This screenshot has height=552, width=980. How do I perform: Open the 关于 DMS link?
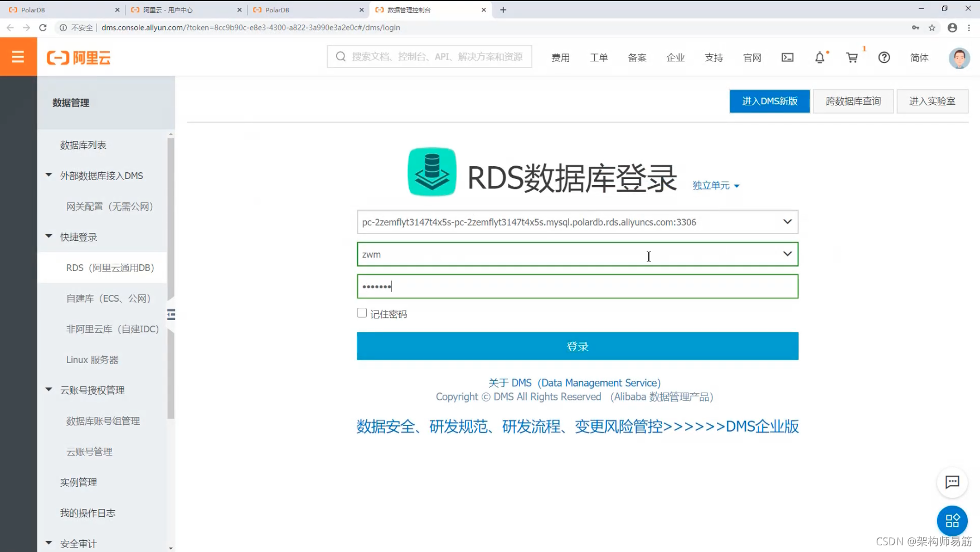(x=575, y=382)
